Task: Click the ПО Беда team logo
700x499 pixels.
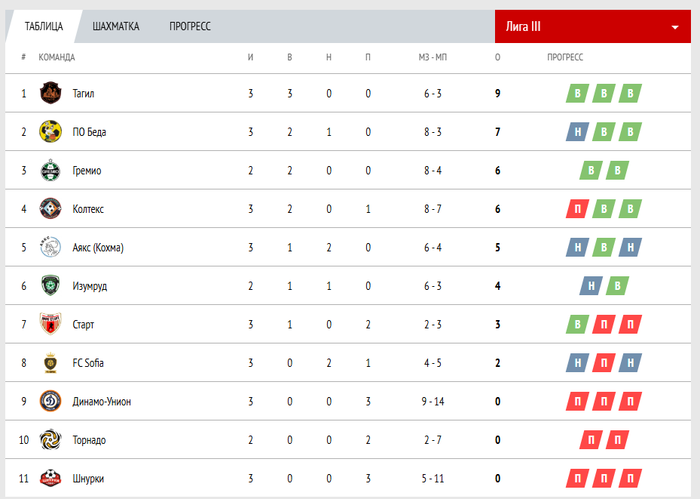Action: tap(50, 132)
